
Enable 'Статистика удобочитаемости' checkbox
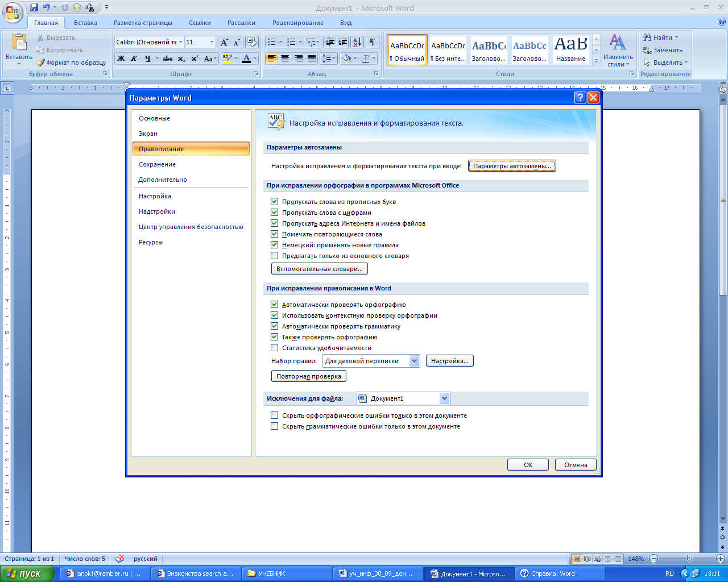[x=275, y=348]
